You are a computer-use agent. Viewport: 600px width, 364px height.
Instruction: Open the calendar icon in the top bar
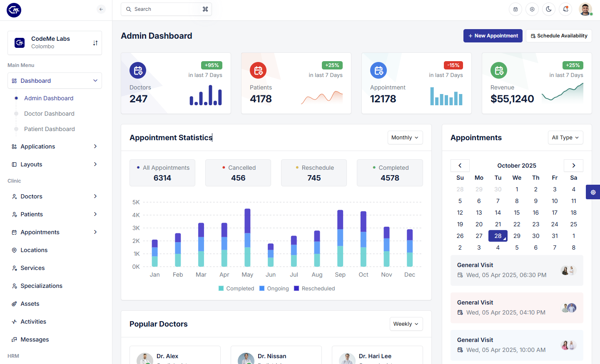515,9
